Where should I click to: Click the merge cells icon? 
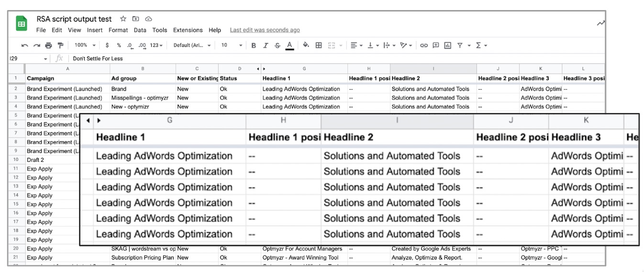pos(331,45)
